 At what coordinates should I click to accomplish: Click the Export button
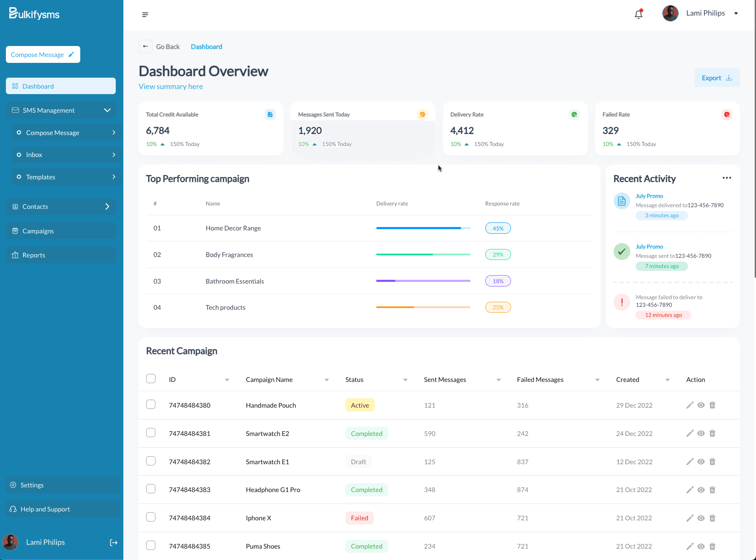[717, 78]
